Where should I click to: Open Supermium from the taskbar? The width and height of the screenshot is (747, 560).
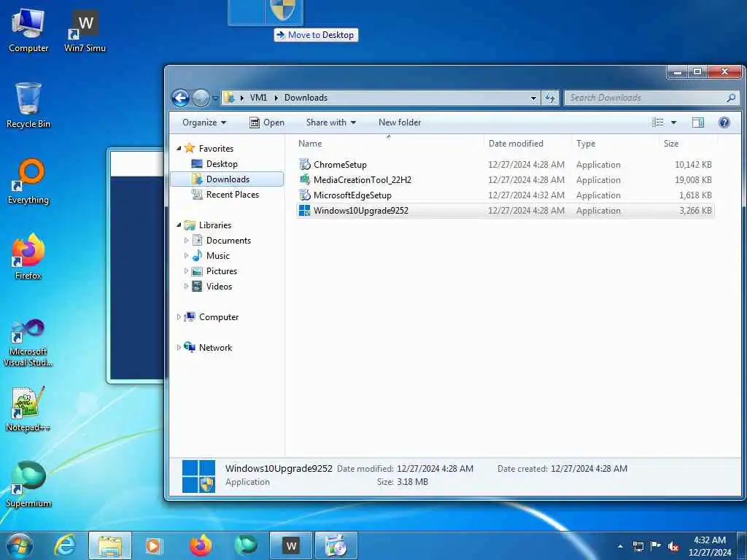pyautogui.click(x=245, y=545)
